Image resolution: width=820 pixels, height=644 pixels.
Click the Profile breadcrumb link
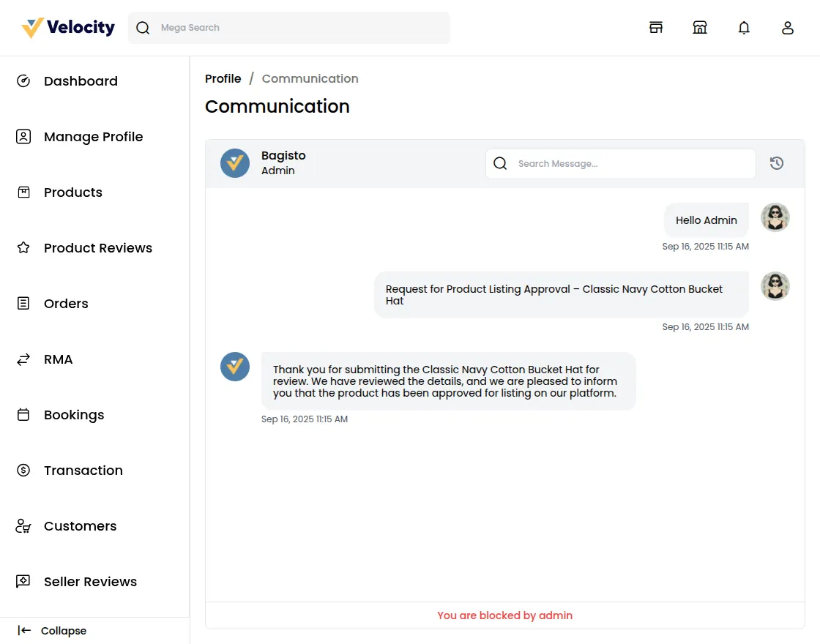(x=223, y=78)
